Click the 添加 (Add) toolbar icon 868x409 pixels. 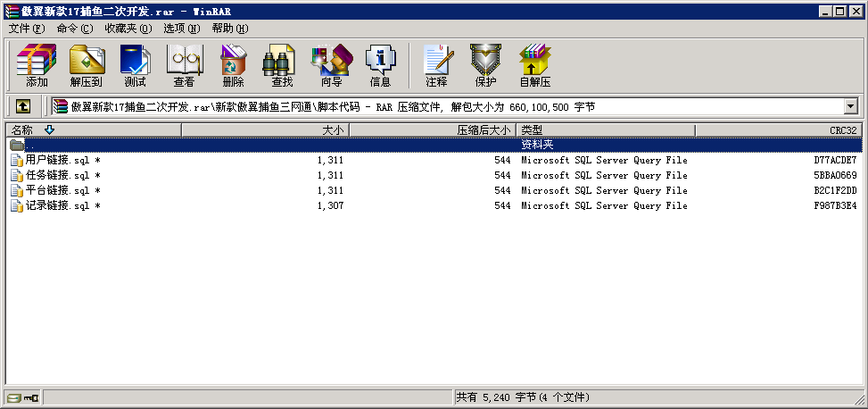coord(37,66)
